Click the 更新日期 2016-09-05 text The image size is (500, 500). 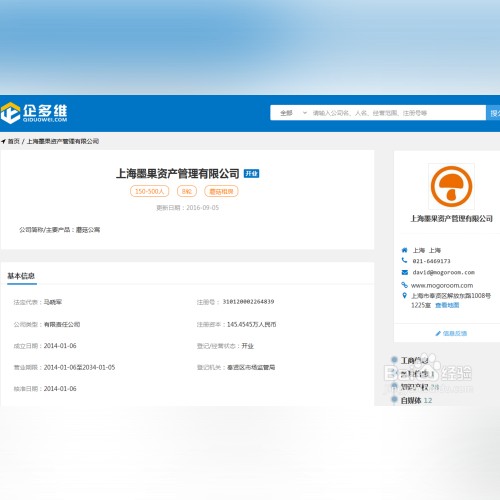click(x=188, y=208)
